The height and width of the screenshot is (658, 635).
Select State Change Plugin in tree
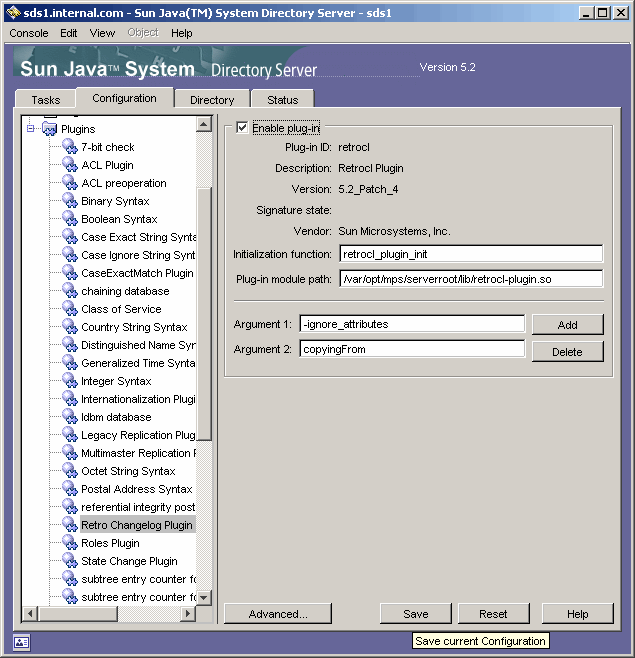point(129,561)
